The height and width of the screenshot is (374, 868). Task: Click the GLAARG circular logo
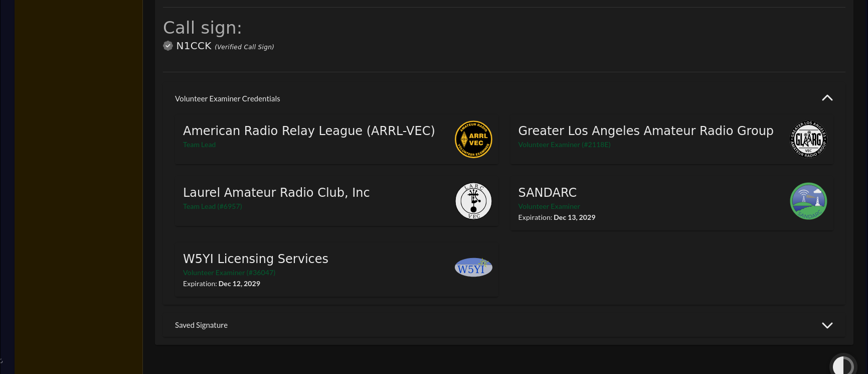click(808, 140)
